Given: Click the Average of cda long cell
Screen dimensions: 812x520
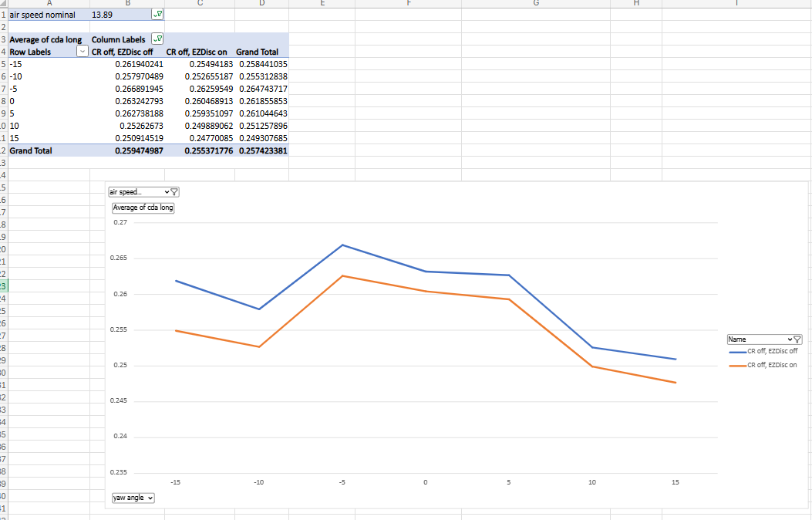Looking at the screenshot, I should point(45,39).
